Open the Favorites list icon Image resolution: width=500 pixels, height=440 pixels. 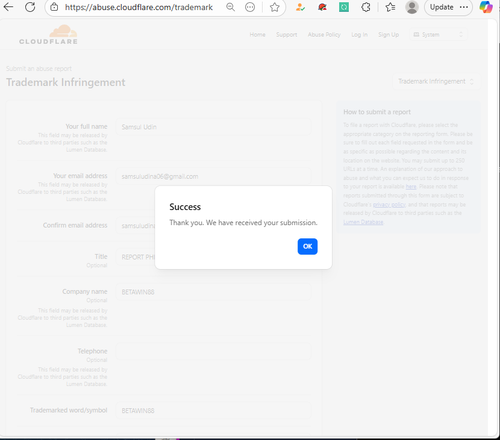point(390,7)
